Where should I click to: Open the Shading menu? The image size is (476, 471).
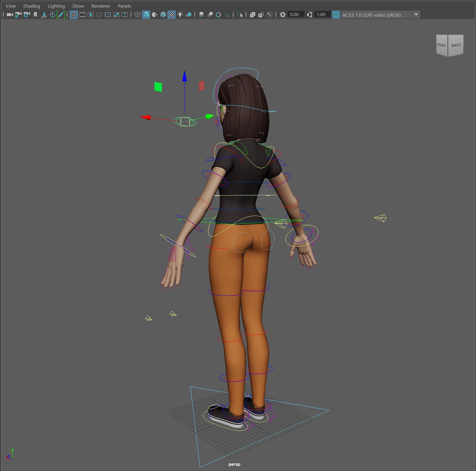pos(32,6)
